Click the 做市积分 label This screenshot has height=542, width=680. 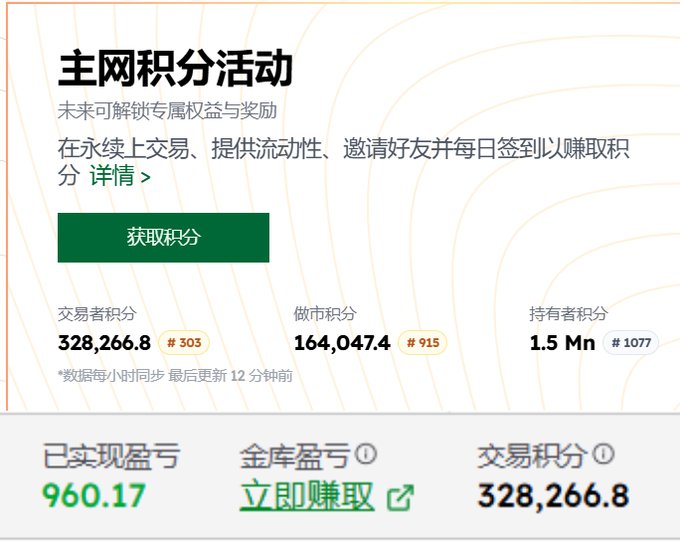click(x=325, y=314)
